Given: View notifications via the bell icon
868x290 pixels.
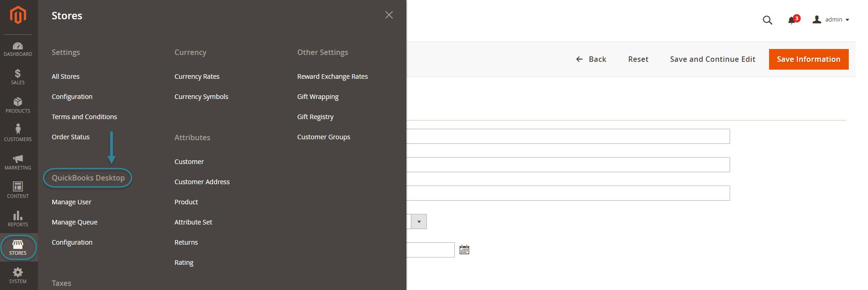Looking at the screenshot, I should [x=792, y=20].
